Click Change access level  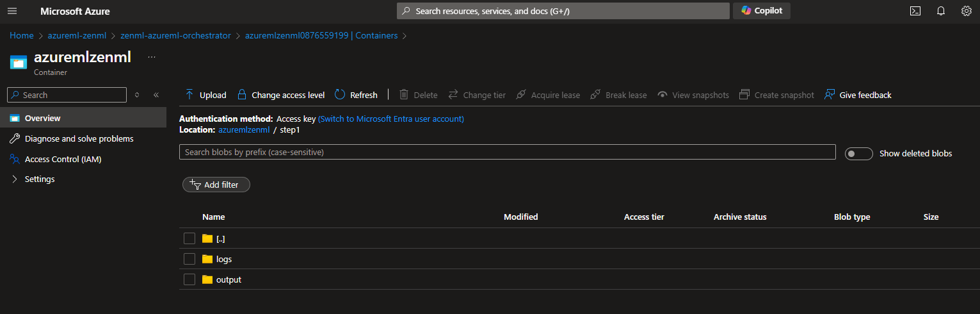pos(281,95)
